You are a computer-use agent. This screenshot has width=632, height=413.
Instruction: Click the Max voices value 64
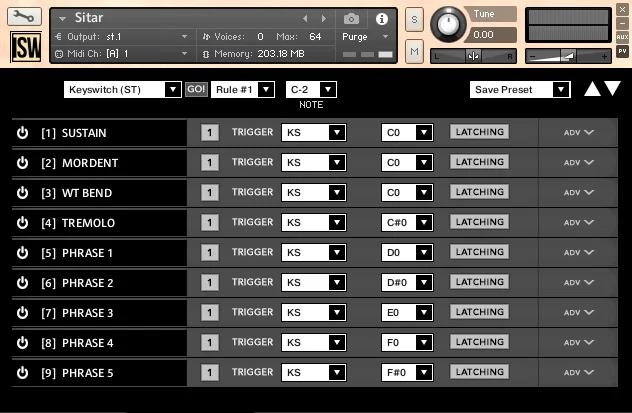[315, 37]
